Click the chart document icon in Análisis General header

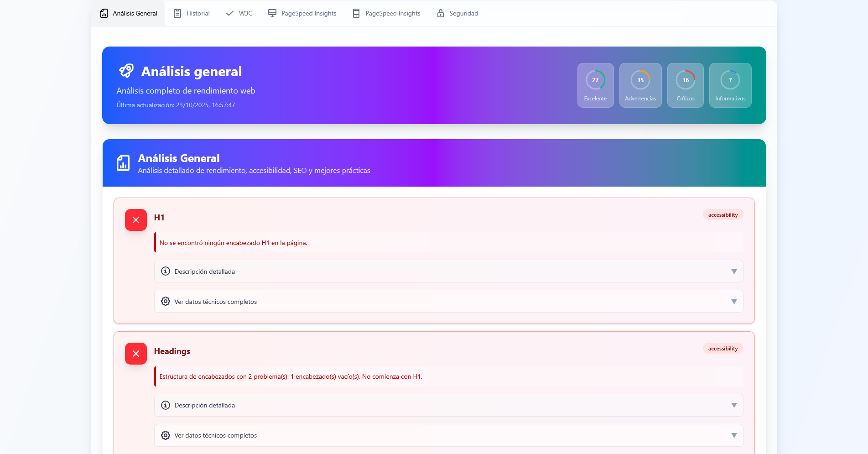tap(123, 163)
